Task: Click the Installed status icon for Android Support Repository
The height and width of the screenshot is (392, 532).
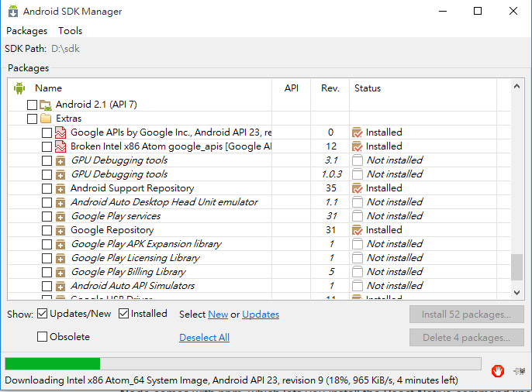Action: 358,188
